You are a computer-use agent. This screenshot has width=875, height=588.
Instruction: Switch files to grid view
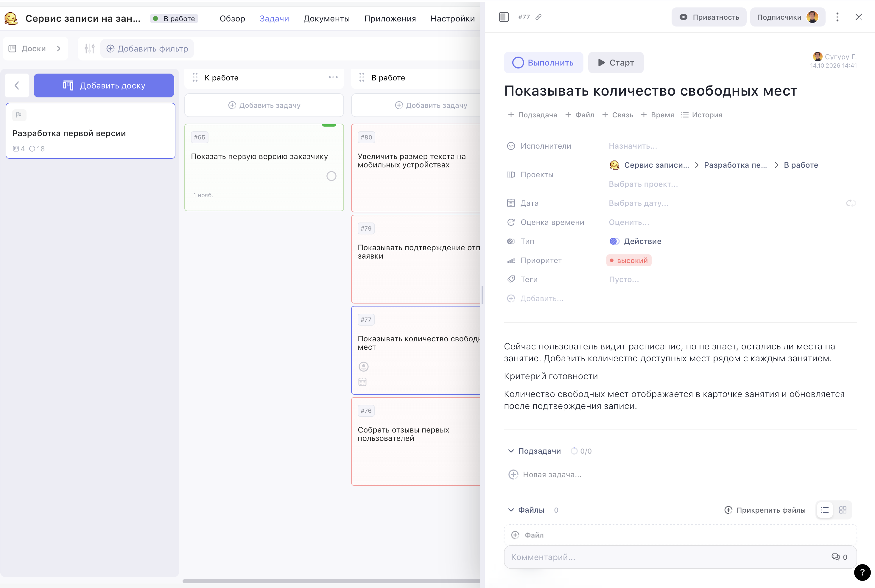point(843,510)
